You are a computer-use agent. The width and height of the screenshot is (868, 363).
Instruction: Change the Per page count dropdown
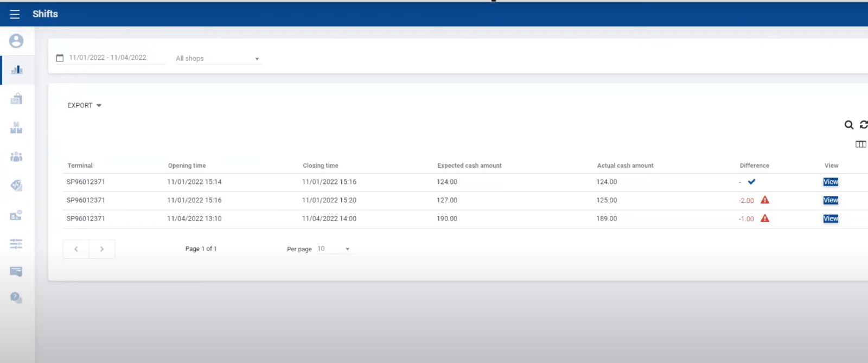(x=334, y=249)
